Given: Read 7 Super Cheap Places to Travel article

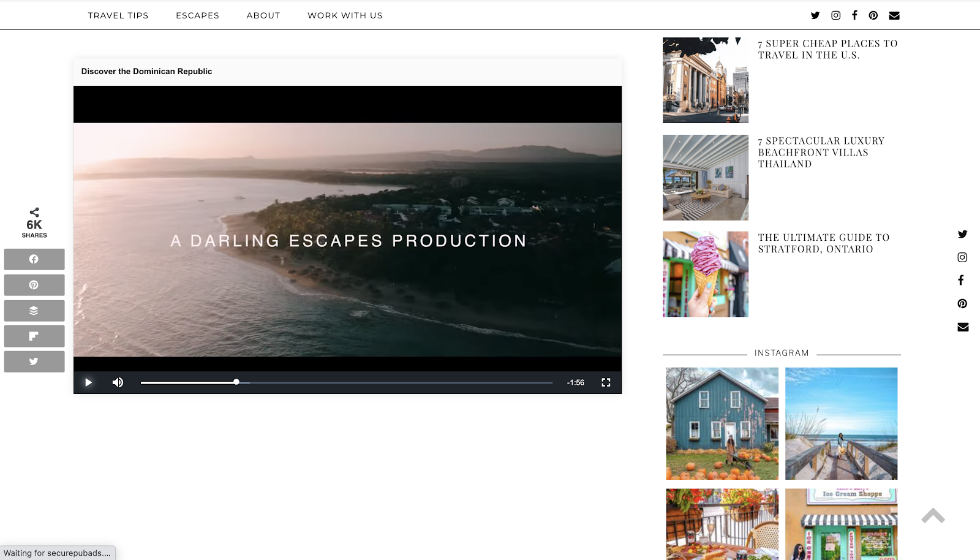Looking at the screenshot, I should tap(827, 49).
